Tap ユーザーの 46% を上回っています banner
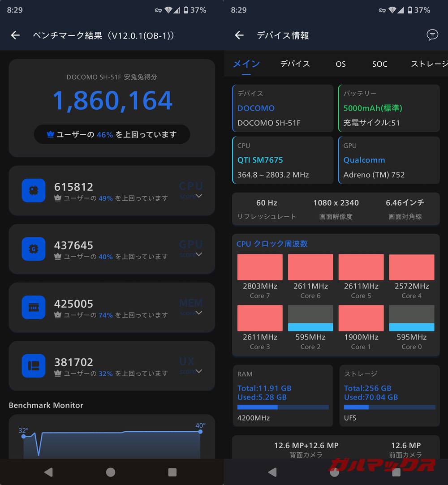Viewport: 448px width, 485px height. [112, 134]
